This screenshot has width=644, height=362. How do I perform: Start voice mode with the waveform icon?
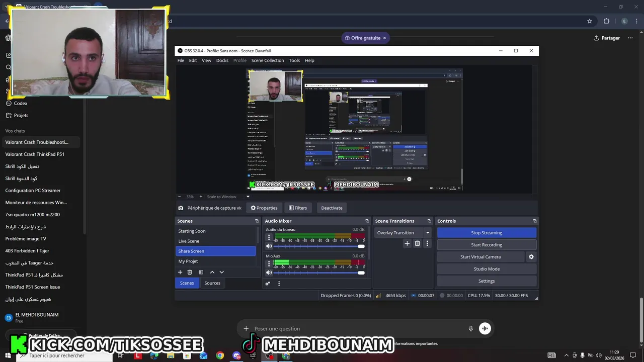click(485, 329)
